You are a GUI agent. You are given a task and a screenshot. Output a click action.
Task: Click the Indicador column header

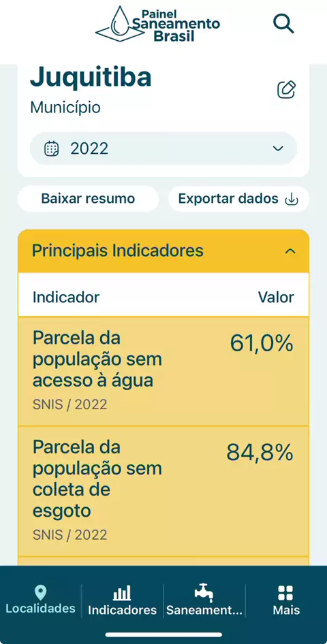click(x=65, y=297)
